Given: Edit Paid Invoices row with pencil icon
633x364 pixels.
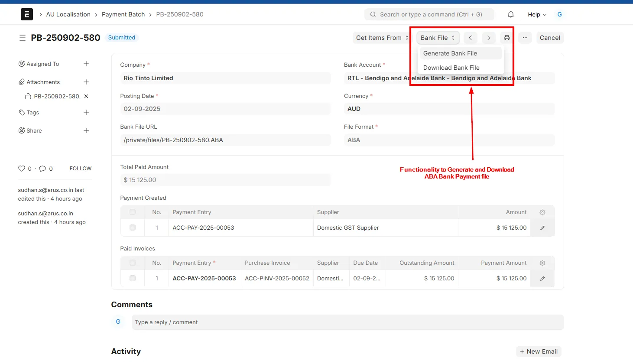Looking at the screenshot, I should (542, 279).
